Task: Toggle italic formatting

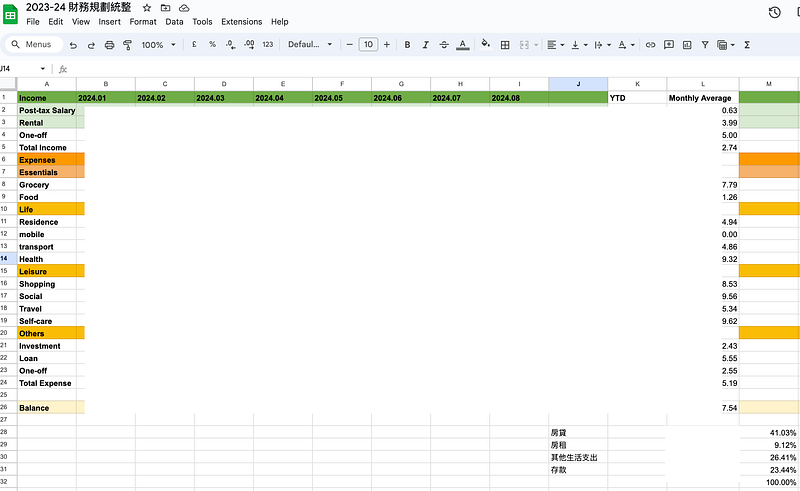Action: pos(425,45)
